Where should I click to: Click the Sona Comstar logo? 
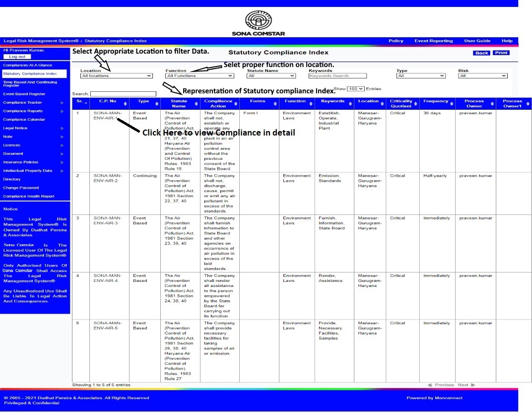(259, 23)
